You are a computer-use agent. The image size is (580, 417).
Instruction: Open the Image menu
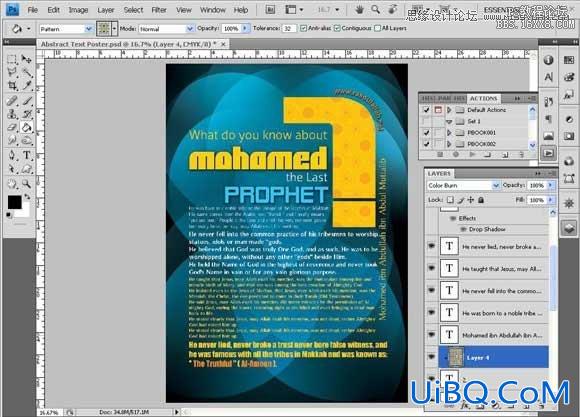[78, 10]
